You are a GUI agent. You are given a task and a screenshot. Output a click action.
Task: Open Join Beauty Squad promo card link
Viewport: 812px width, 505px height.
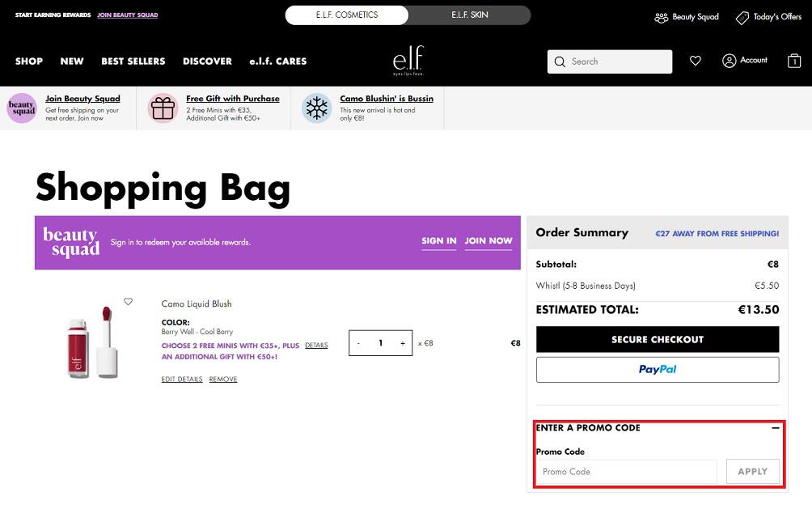(x=82, y=99)
